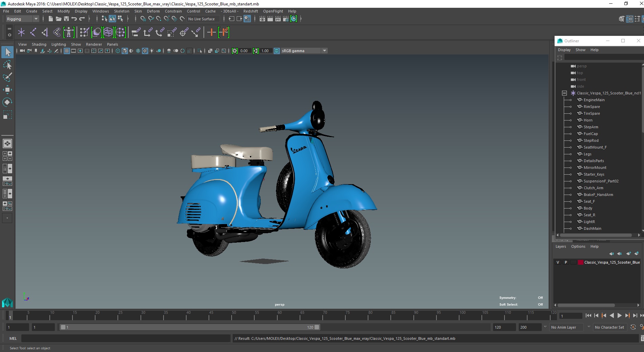Open the sRGB gamma view transform dropdown

pyautogui.click(x=325, y=51)
